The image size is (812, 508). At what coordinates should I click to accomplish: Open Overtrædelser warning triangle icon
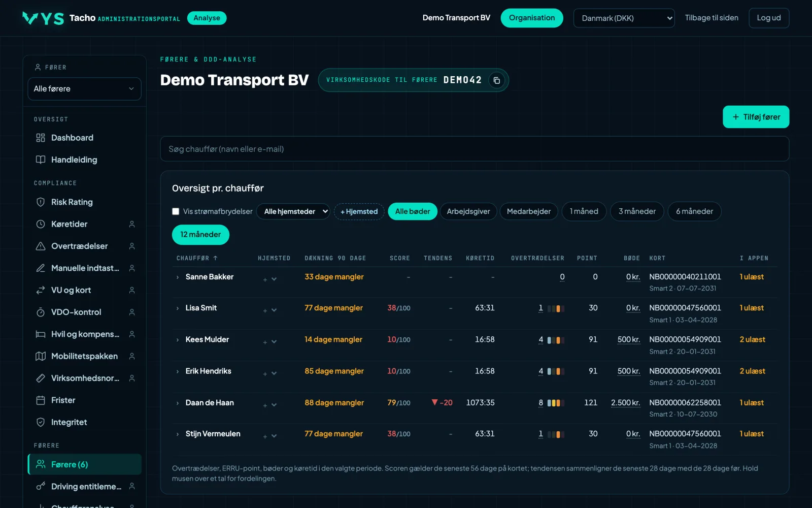click(x=41, y=246)
